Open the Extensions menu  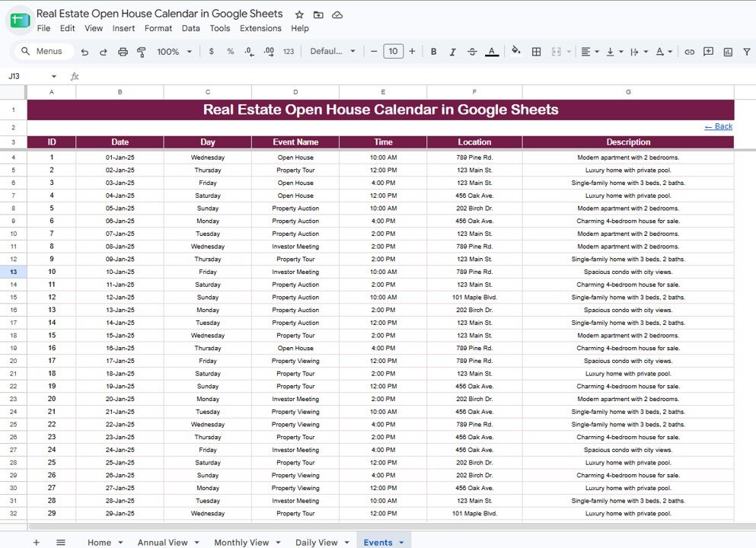pyautogui.click(x=260, y=28)
